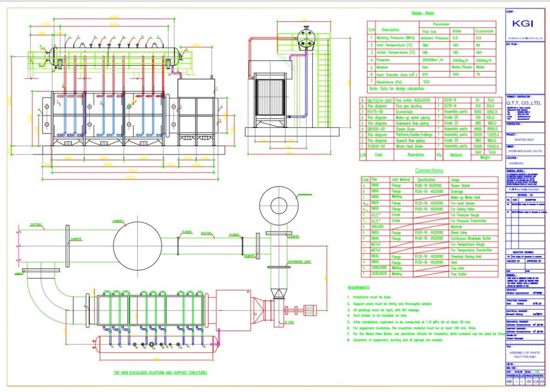Select the FLANGE symbol on the horizontal duct

tap(178, 238)
